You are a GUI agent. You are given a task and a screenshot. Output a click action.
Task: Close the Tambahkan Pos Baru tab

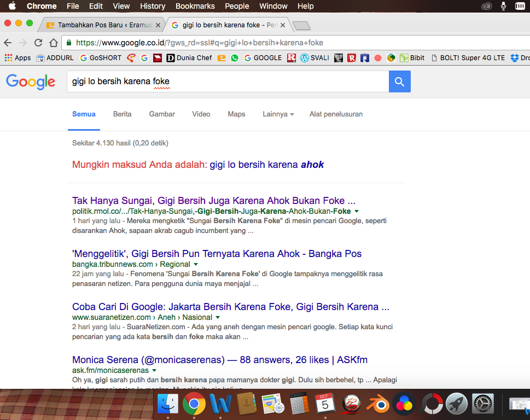coord(158,25)
